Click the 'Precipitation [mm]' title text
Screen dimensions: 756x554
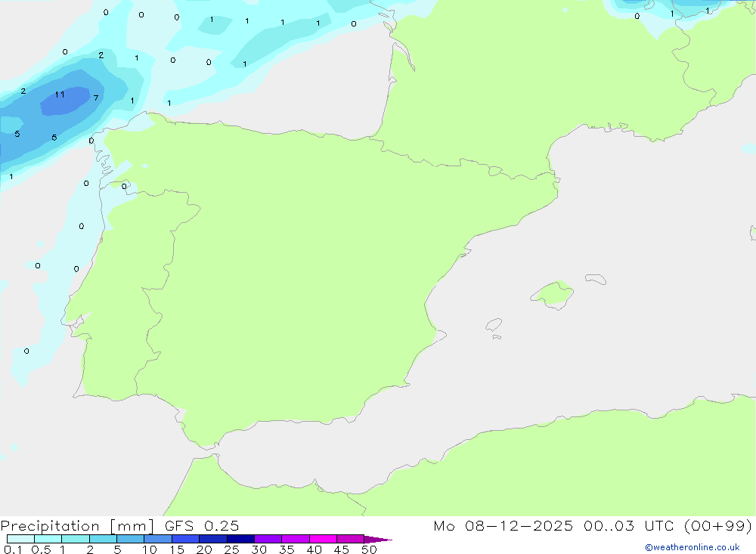(x=77, y=526)
